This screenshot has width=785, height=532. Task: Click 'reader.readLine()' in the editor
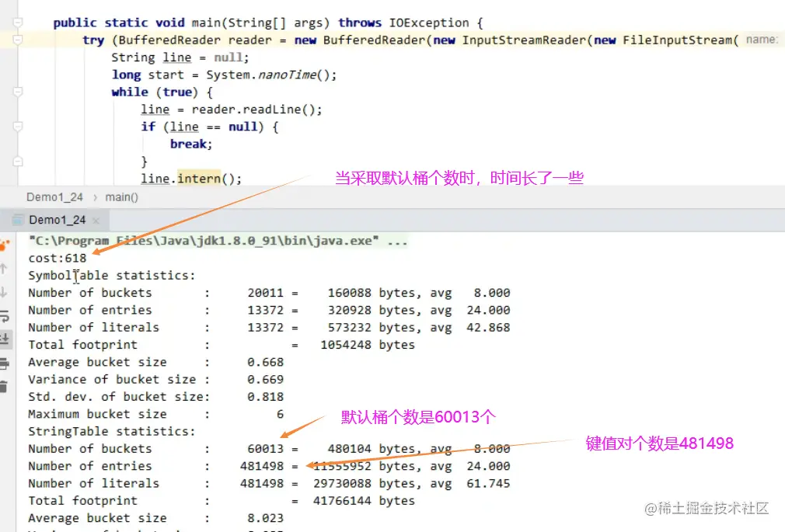click(x=253, y=110)
